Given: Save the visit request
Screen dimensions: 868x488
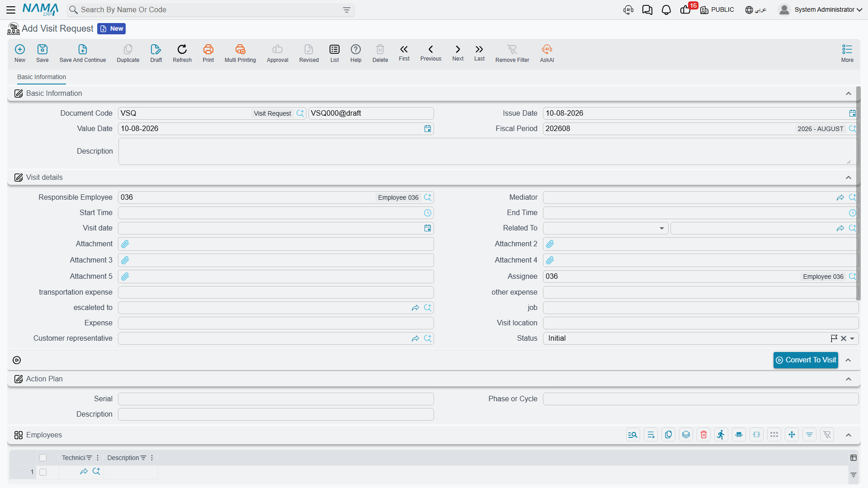Looking at the screenshot, I should click(42, 53).
